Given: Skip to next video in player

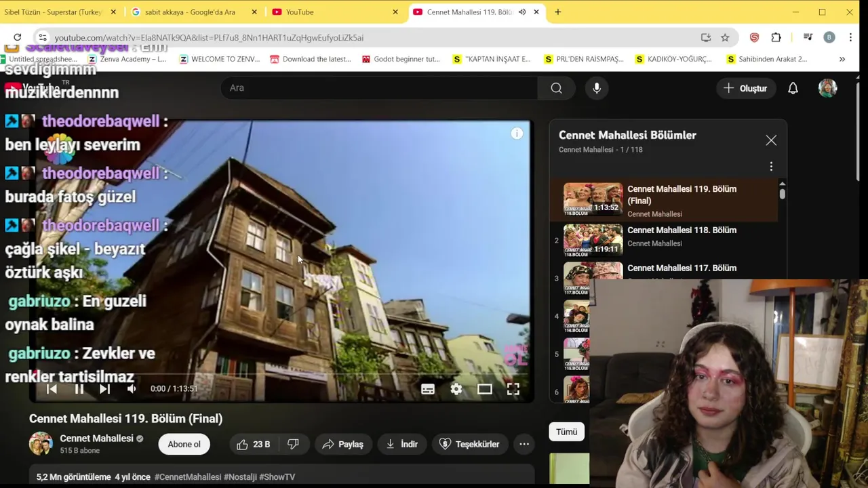Looking at the screenshot, I should pos(104,389).
